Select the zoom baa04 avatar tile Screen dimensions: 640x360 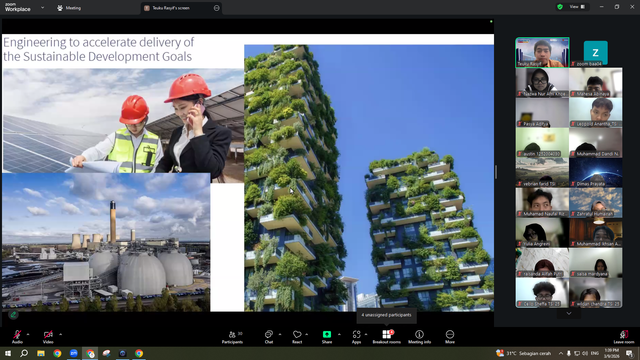pyautogui.click(x=596, y=52)
